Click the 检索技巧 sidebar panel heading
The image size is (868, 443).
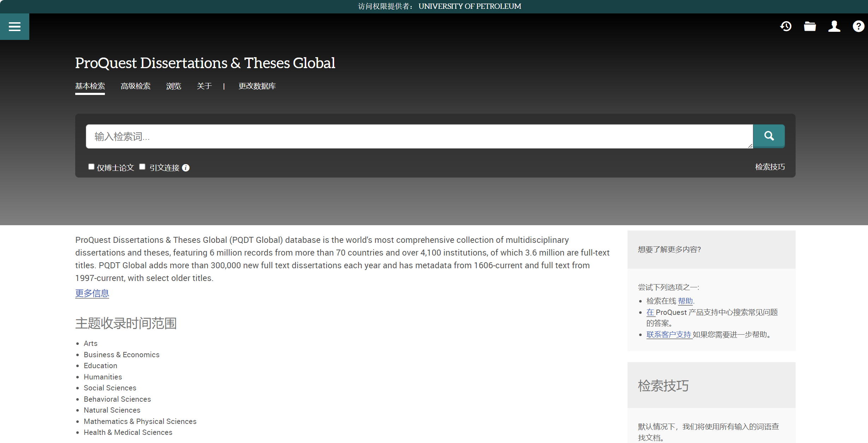click(663, 385)
